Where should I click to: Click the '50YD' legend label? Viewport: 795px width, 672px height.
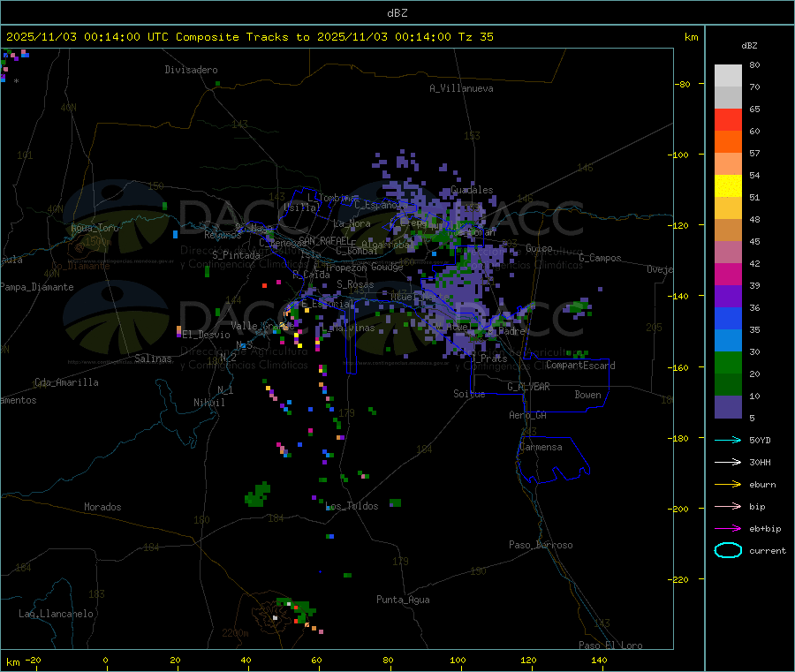pyautogui.click(x=760, y=440)
